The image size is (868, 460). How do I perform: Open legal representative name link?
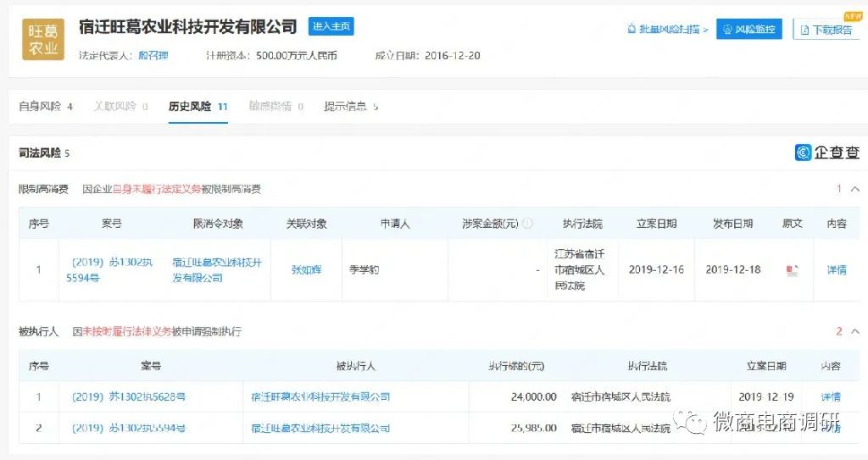152,56
